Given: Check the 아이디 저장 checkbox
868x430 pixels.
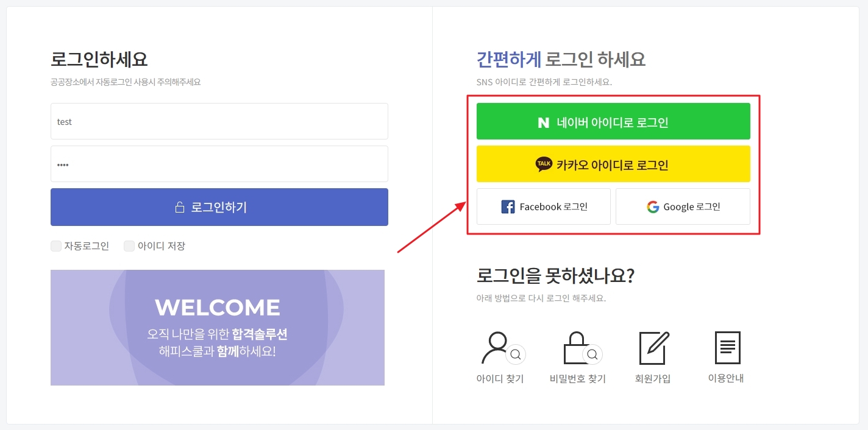Looking at the screenshot, I should click(129, 246).
